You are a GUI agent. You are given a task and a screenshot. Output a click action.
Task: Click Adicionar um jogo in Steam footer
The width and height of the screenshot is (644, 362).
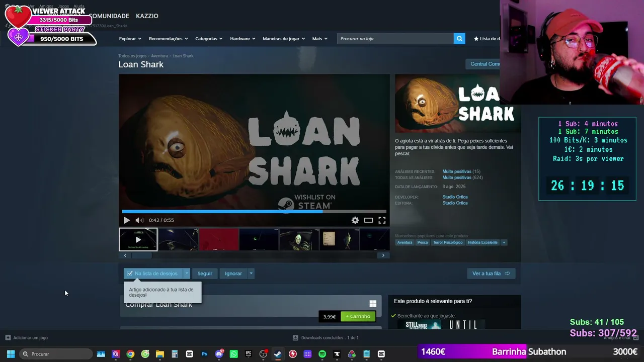tap(31, 338)
